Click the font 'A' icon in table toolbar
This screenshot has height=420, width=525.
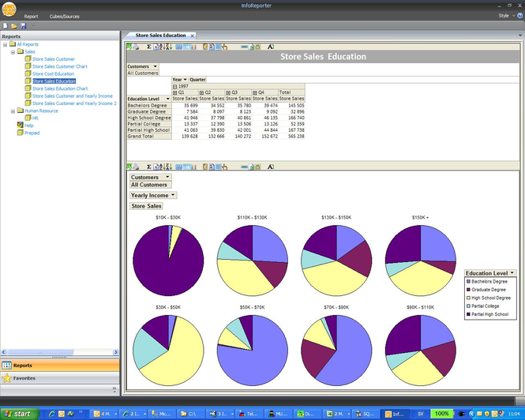point(270,47)
